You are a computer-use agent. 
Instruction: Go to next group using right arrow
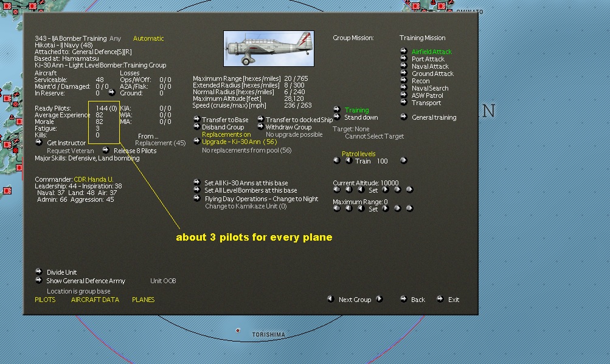380,298
